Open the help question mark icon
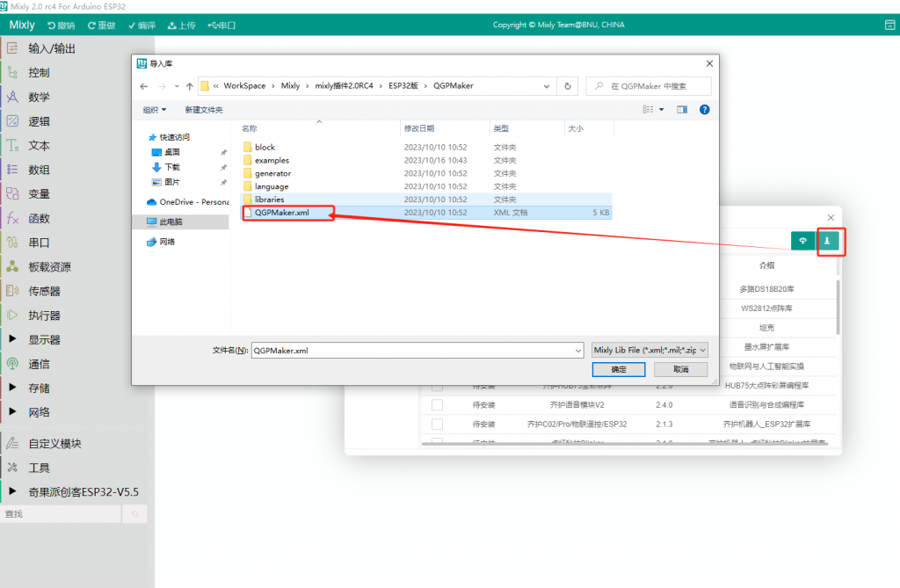Viewport: 900px width, 588px height. pos(704,109)
